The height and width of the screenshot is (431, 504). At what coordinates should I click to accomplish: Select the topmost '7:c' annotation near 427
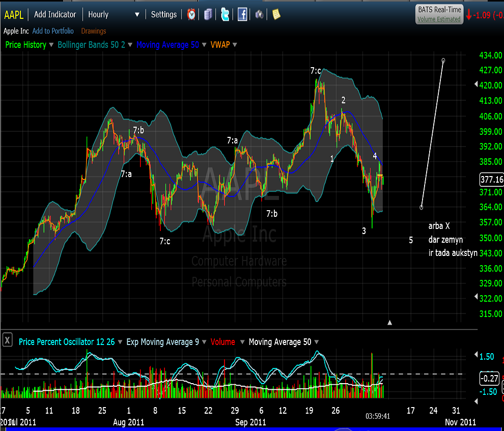coord(316,71)
